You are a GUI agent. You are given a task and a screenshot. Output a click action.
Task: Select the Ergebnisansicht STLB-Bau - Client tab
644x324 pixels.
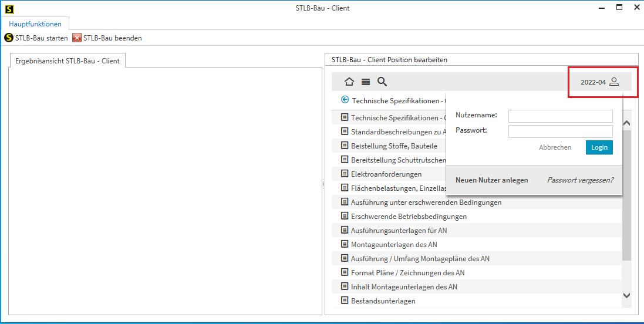[x=68, y=60]
